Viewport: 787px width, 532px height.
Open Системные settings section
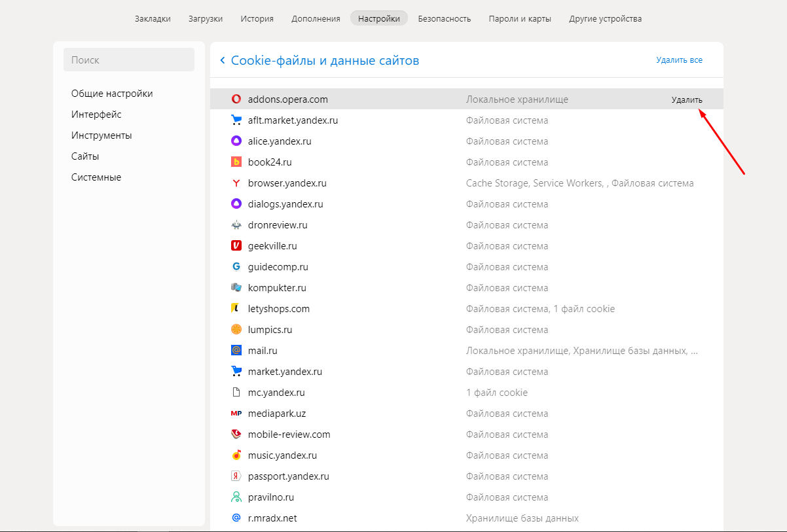tap(96, 177)
